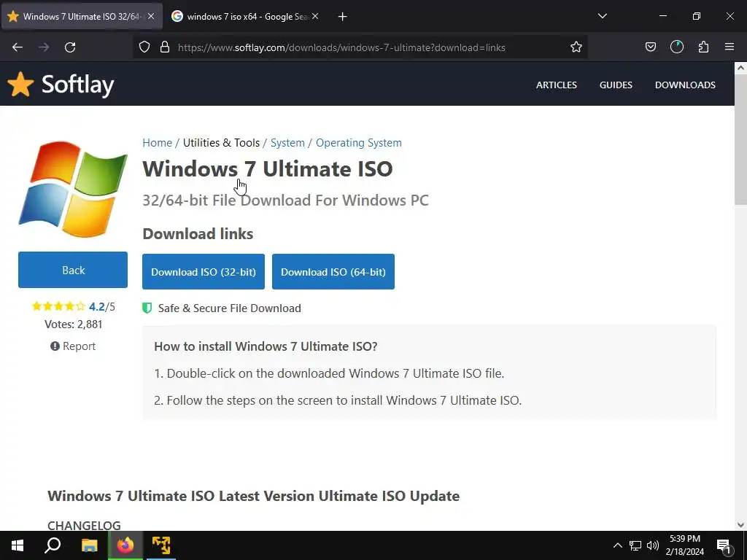This screenshot has height=560, width=747.
Task: Click the CHANGELOG heading text
Action: [x=84, y=526]
